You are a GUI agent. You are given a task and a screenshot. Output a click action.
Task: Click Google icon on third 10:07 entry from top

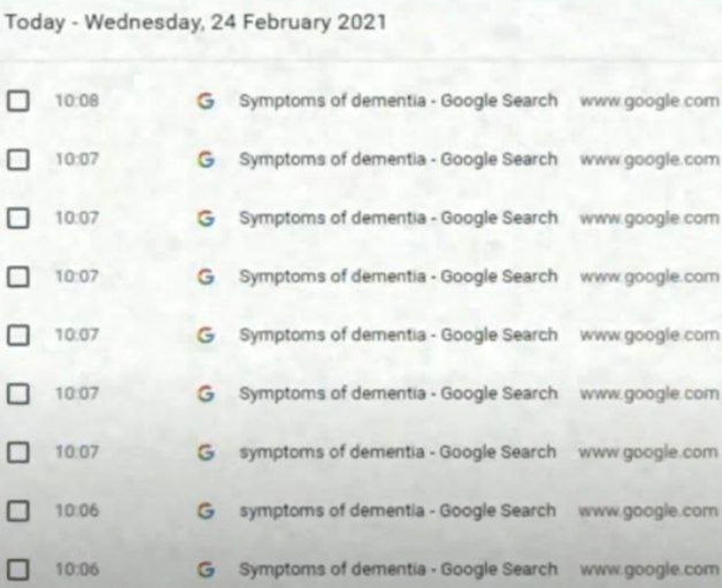pyautogui.click(x=206, y=277)
